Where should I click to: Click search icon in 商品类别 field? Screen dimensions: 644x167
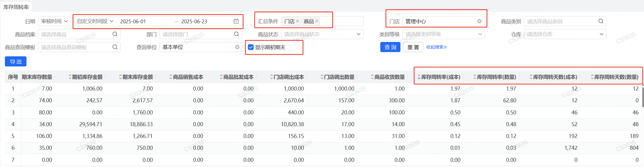click(x=601, y=21)
